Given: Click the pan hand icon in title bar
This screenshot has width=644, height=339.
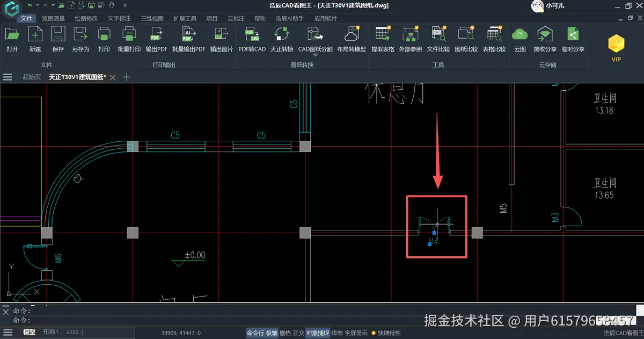Looking at the screenshot, I should [x=111, y=5].
